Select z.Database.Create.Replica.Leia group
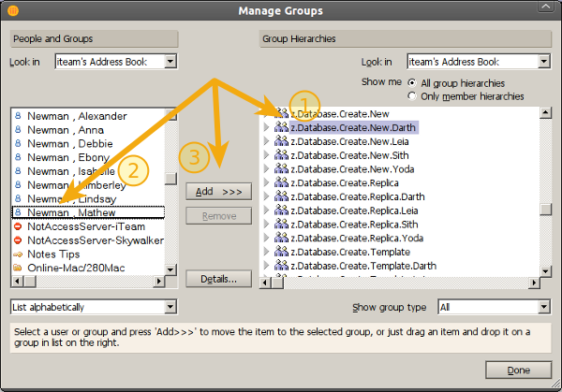562x392 pixels. coord(354,211)
